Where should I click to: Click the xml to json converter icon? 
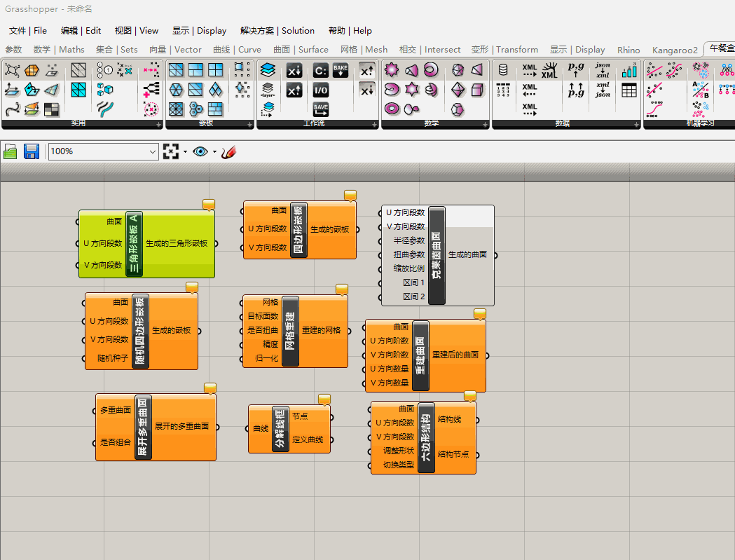click(603, 90)
